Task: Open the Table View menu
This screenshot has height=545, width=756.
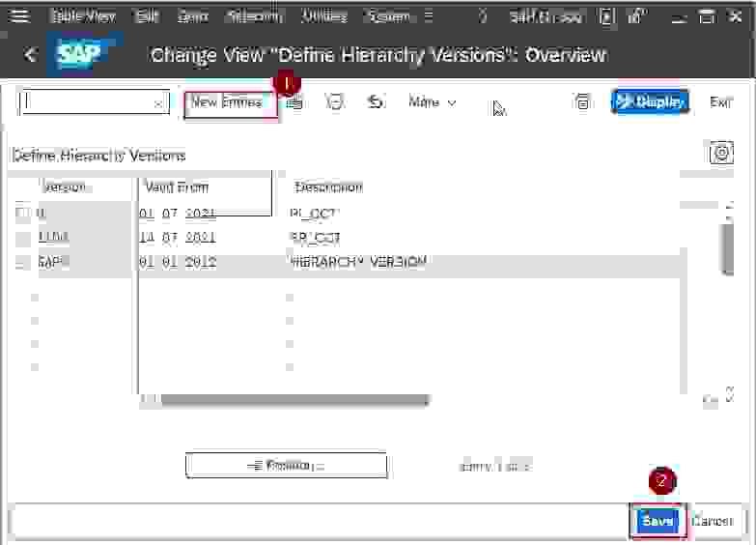Action: (x=84, y=16)
